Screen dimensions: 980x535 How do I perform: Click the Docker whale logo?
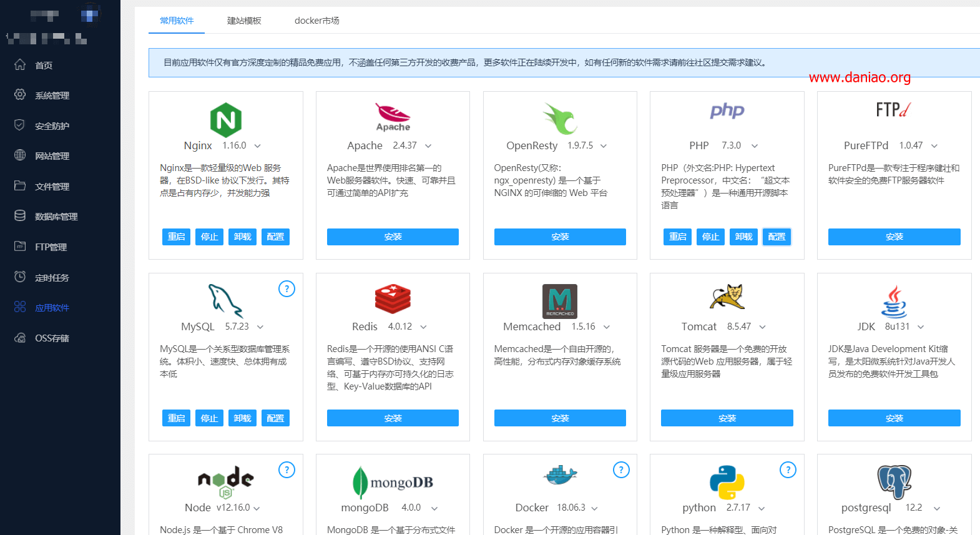pos(560,476)
